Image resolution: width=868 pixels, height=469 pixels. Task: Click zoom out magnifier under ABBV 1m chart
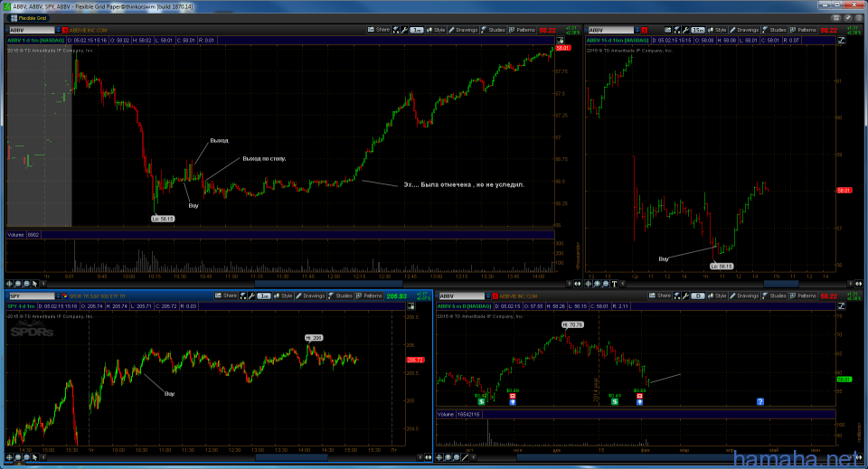pyautogui.click(x=26, y=284)
